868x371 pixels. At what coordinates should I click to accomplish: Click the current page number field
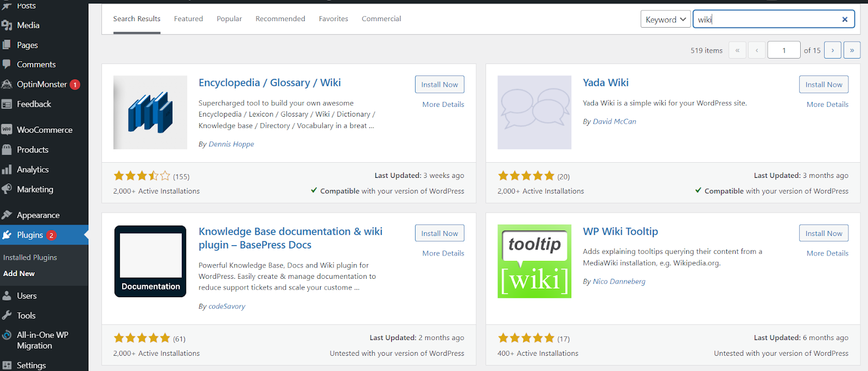click(x=784, y=50)
